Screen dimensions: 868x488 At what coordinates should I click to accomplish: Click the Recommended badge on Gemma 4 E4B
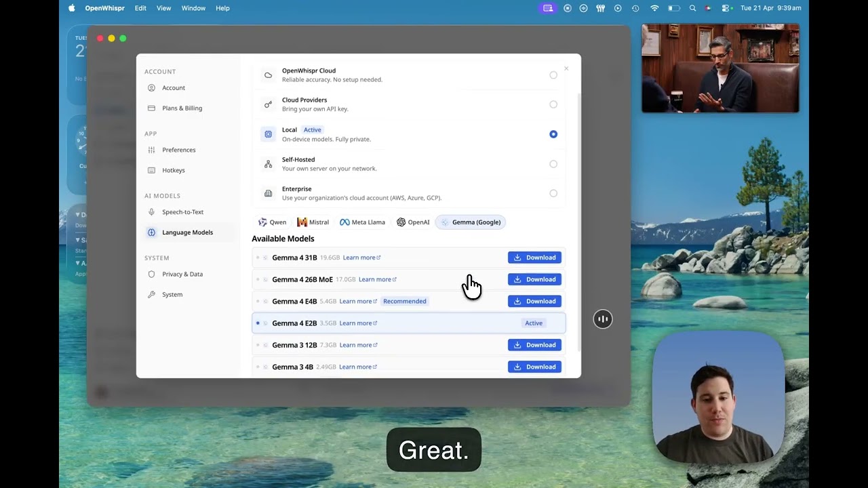click(405, 301)
